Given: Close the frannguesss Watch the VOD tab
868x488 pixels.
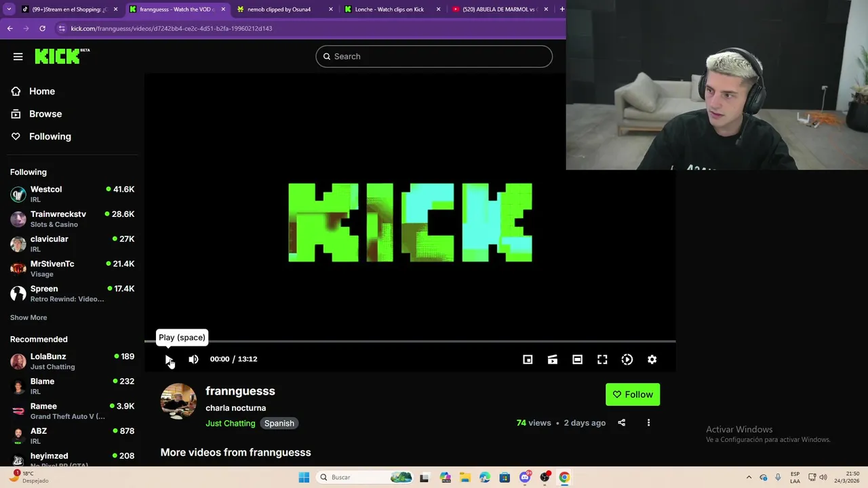Looking at the screenshot, I should pyautogui.click(x=223, y=9).
